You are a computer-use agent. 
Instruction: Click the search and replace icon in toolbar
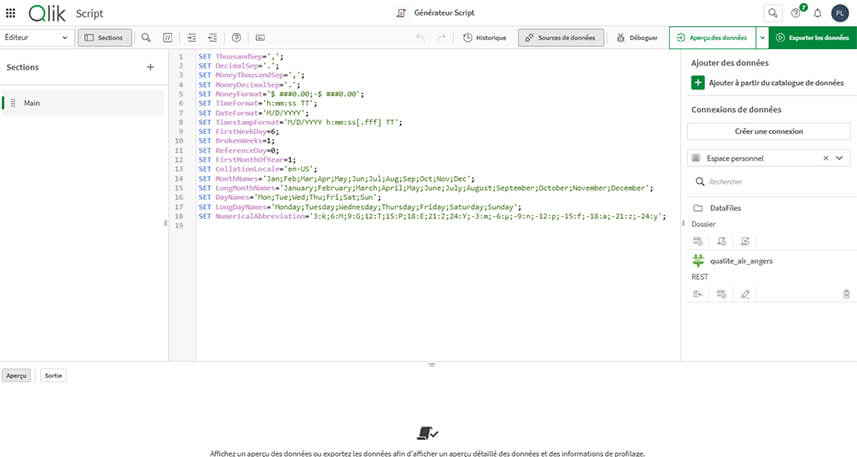[x=146, y=37]
